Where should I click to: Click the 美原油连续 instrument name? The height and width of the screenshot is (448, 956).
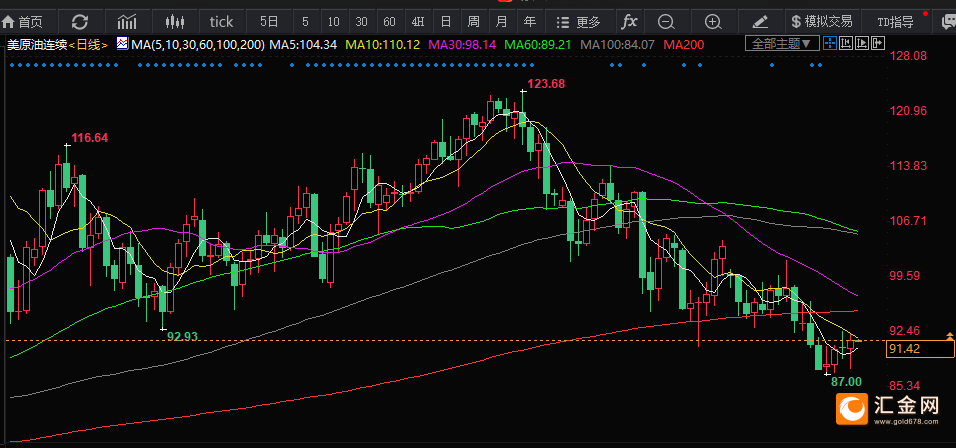(35, 44)
